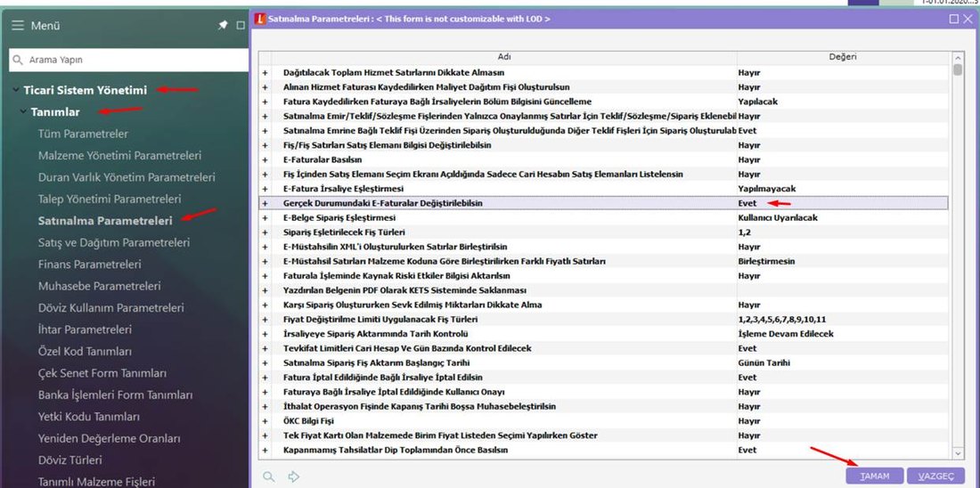The image size is (980, 488).
Task: Open Banka İşlemleri Form Tanımları
Action: pos(116,394)
